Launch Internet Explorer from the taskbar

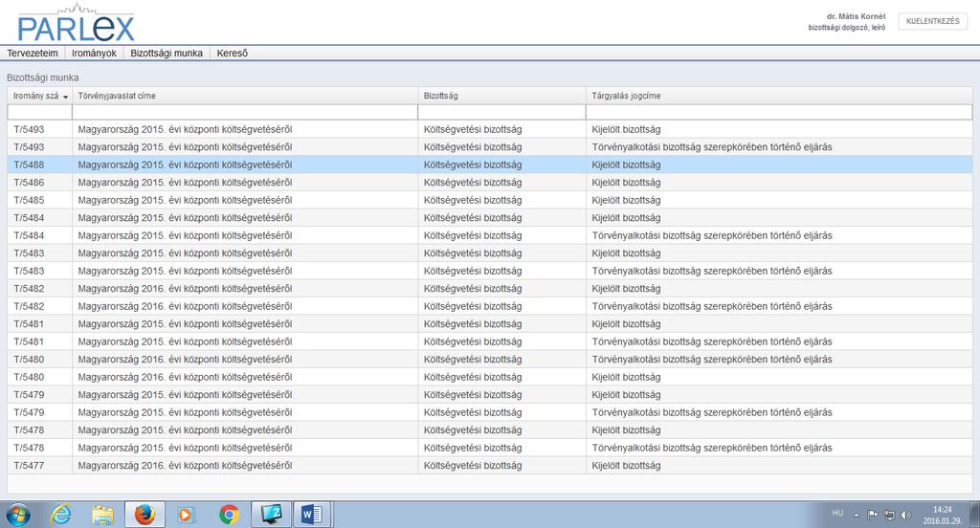click(60, 515)
